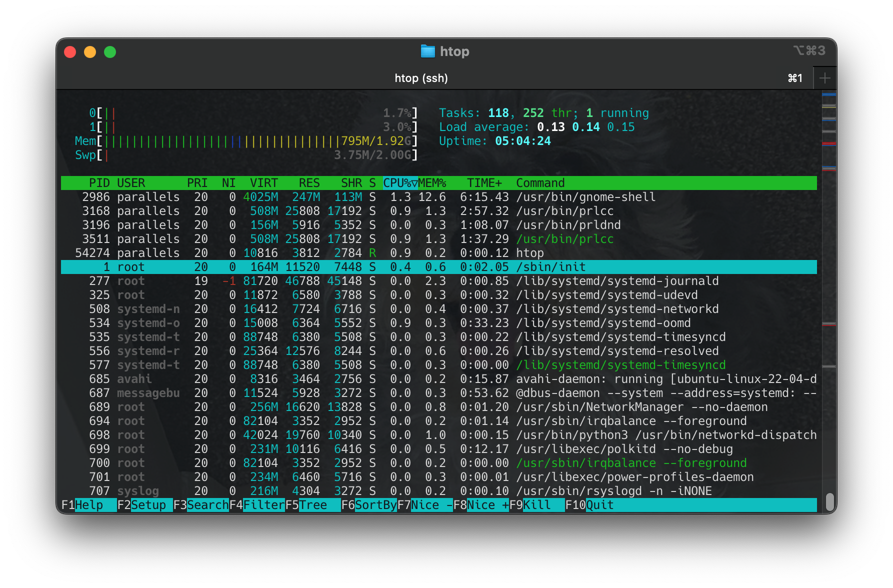Image resolution: width=893 pixels, height=588 pixels.
Task: Sort by the TIME+ column header
Action: 484,182
